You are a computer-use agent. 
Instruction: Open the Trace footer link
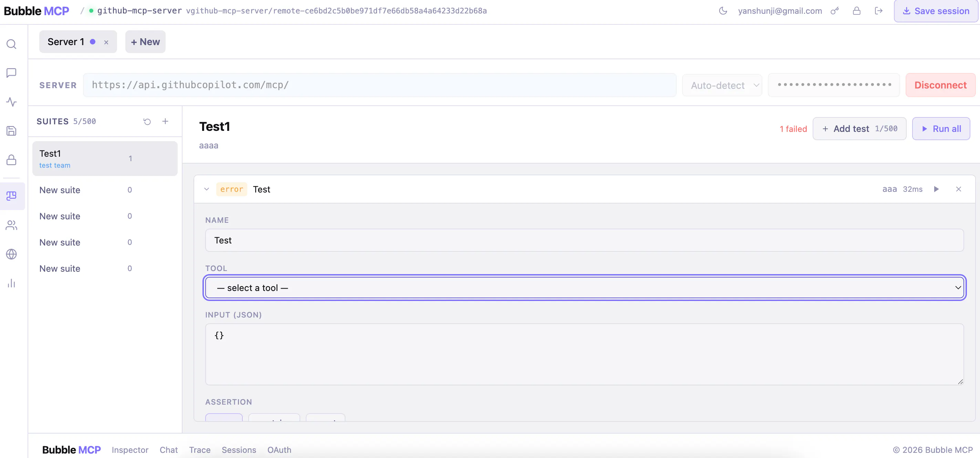click(200, 450)
